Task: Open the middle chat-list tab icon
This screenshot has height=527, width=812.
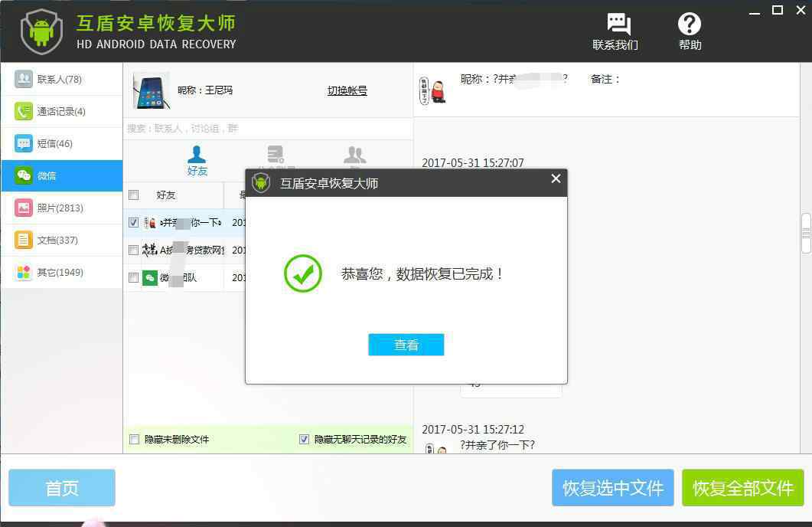Action: coord(276,154)
